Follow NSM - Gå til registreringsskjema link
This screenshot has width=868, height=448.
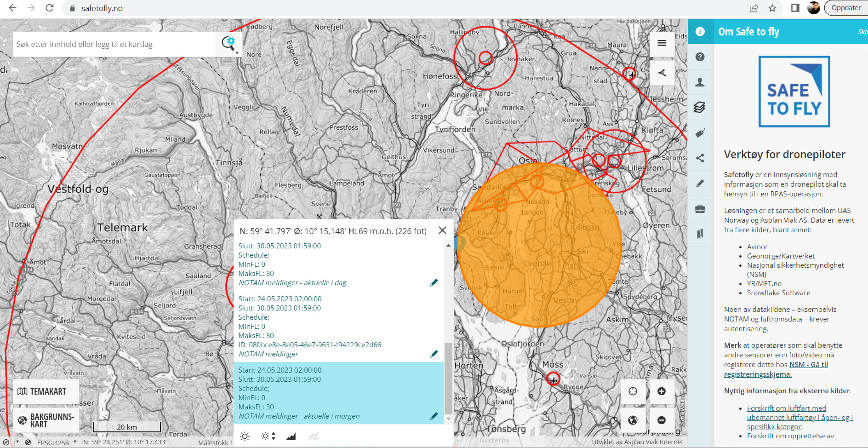[776, 369]
